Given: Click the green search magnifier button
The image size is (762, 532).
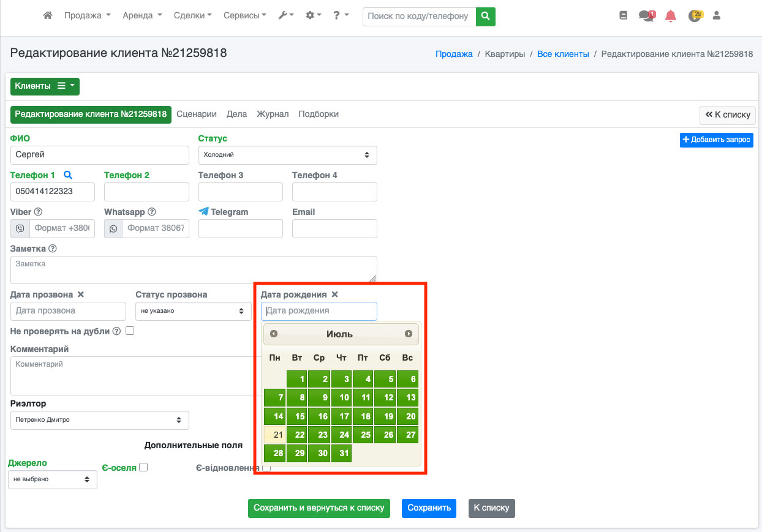Looking at the screenshot, I should point(486,17).
